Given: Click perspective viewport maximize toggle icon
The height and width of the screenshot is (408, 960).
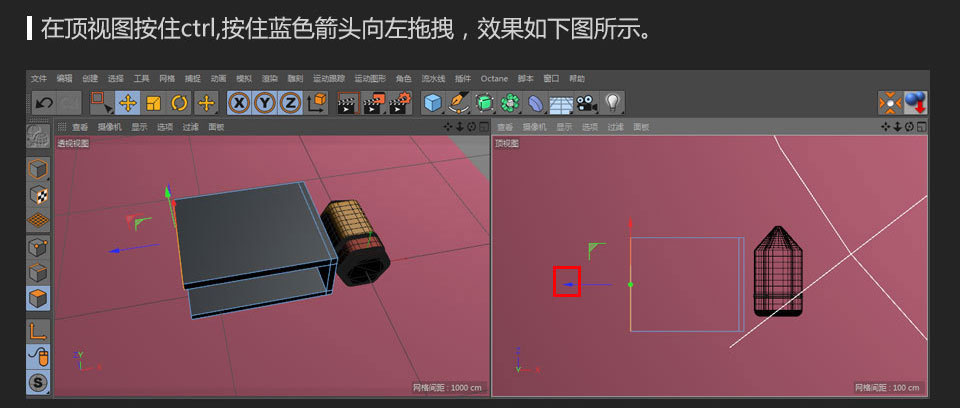Looking at the screenshot, I should (x=484, y=127).
